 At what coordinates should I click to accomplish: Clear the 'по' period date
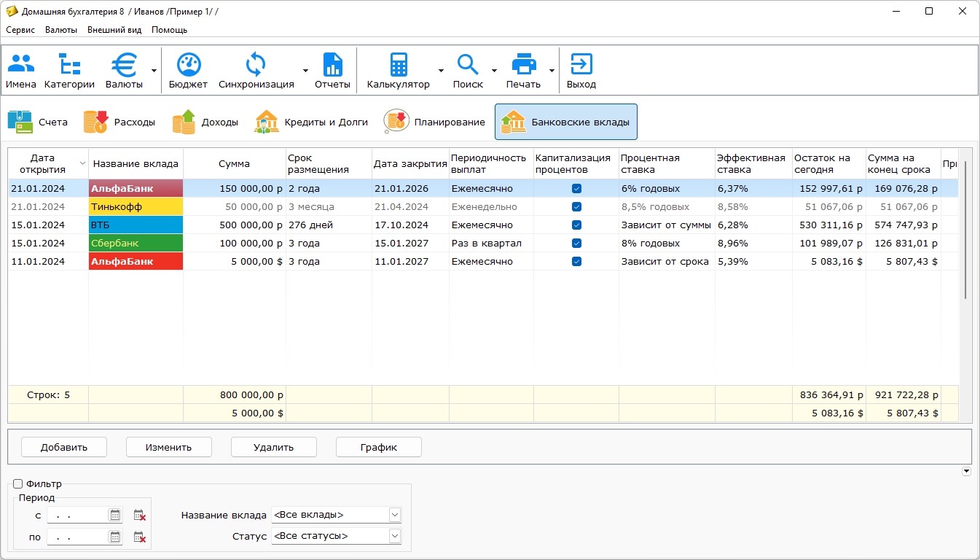pyautogui.click(x=139, y=537)
